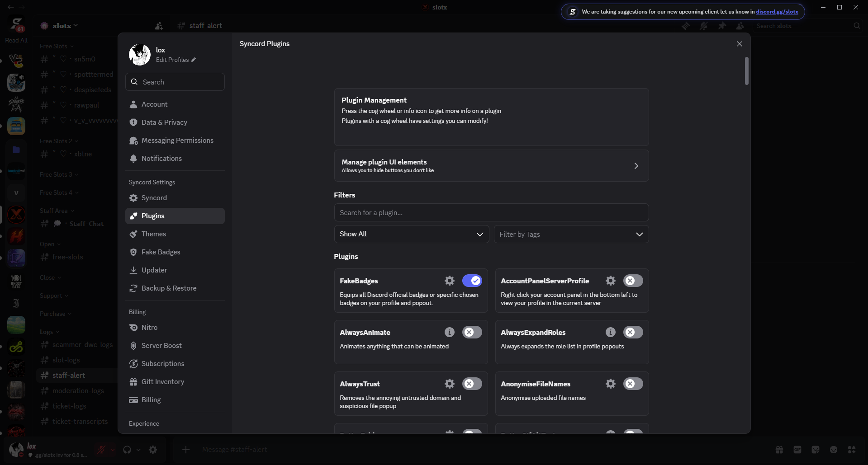Open microphone options dropdown arrow
The width and height of the screenshot is (868, 465).
(x=113, y=450)
